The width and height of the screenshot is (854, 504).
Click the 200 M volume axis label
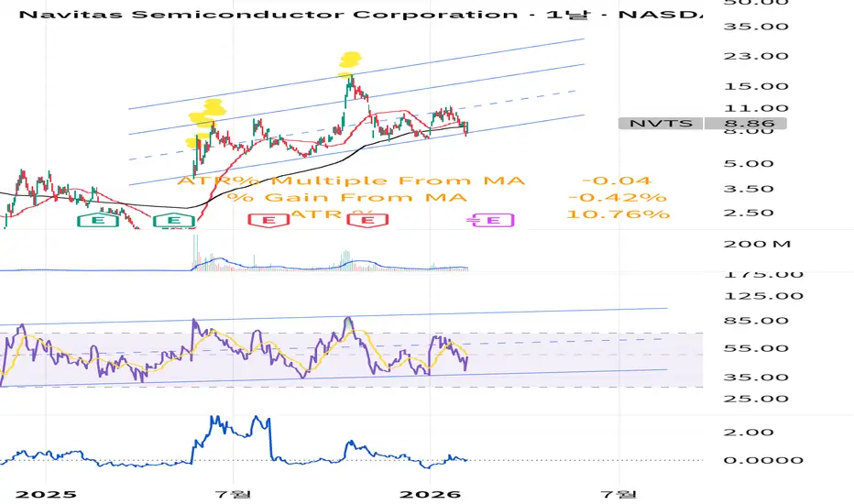[757, 244]
